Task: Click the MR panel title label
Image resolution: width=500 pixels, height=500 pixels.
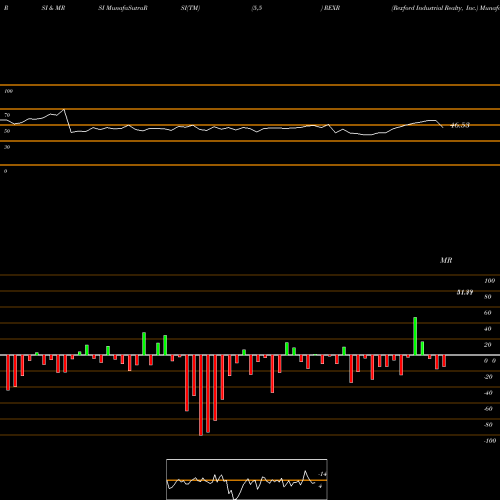Action: point(446,260)
